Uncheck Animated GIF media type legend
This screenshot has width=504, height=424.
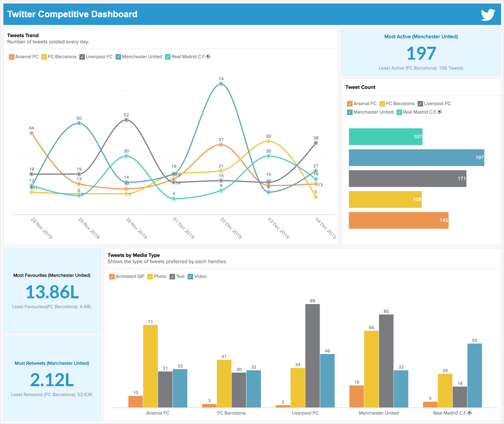(112, 277)
